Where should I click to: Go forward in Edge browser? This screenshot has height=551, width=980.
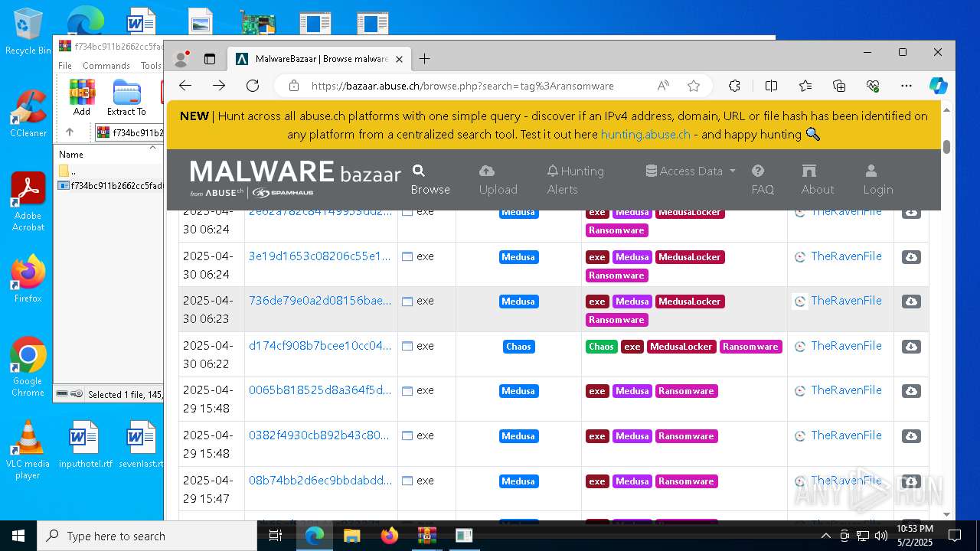(x=219, y=86)
